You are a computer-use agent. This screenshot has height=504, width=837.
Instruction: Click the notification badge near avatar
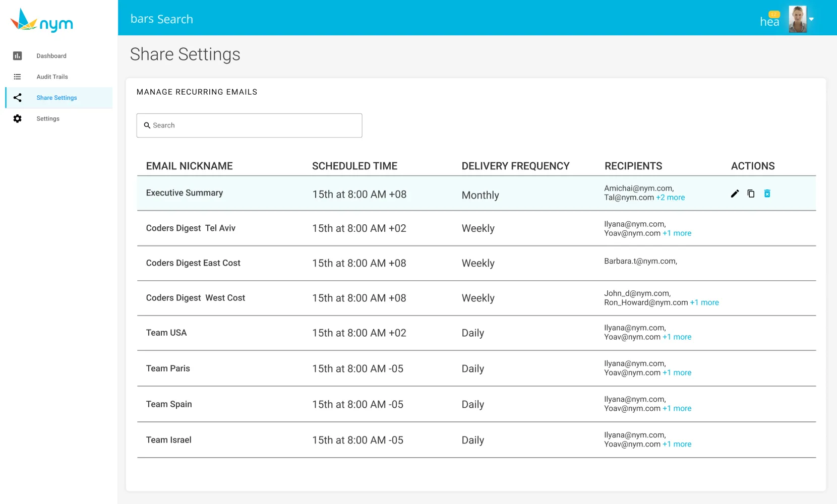[x=774, y=14]
